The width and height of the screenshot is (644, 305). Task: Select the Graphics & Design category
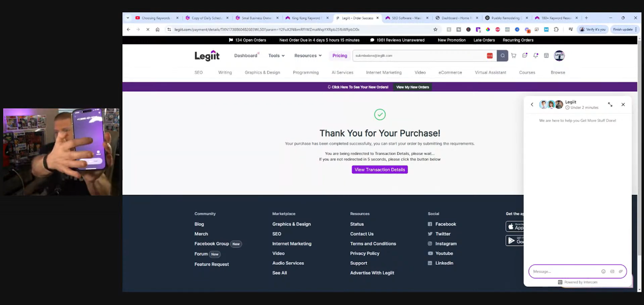click(262, 73)
